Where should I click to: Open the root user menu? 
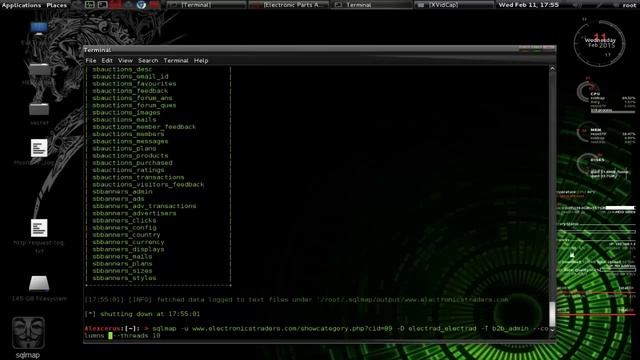[x=629, y=5]
